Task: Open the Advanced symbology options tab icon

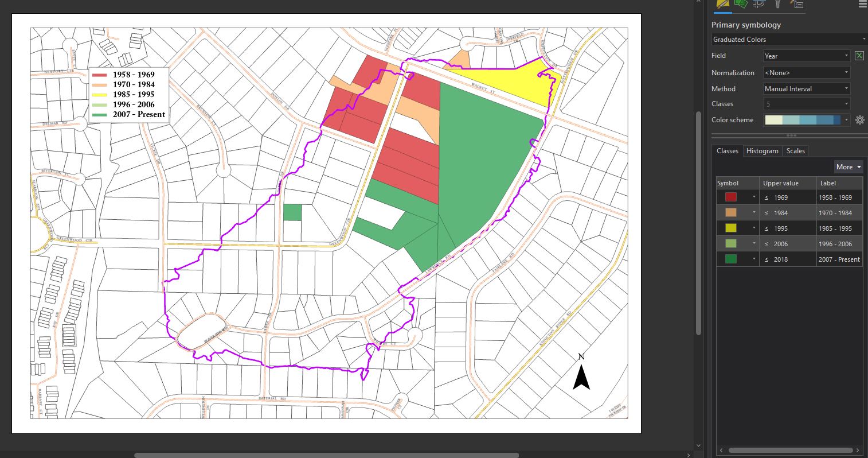Action: pos(796,4)
